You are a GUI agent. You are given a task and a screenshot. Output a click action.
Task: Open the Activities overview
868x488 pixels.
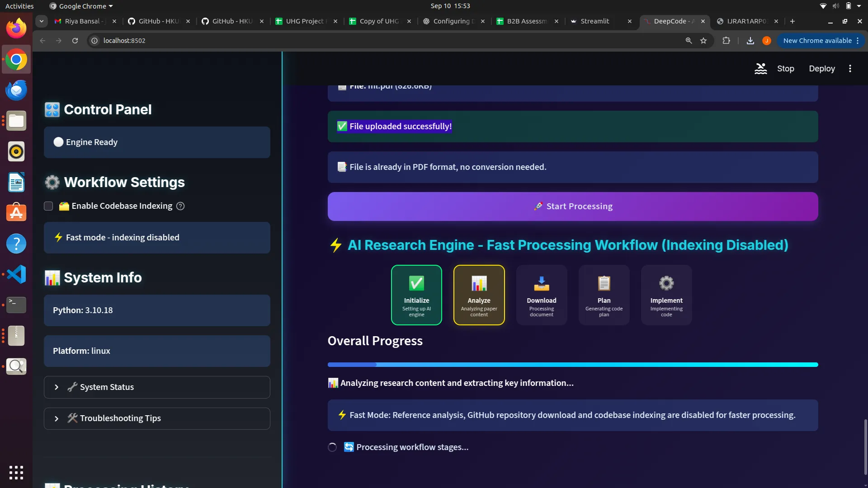(19, 6)
